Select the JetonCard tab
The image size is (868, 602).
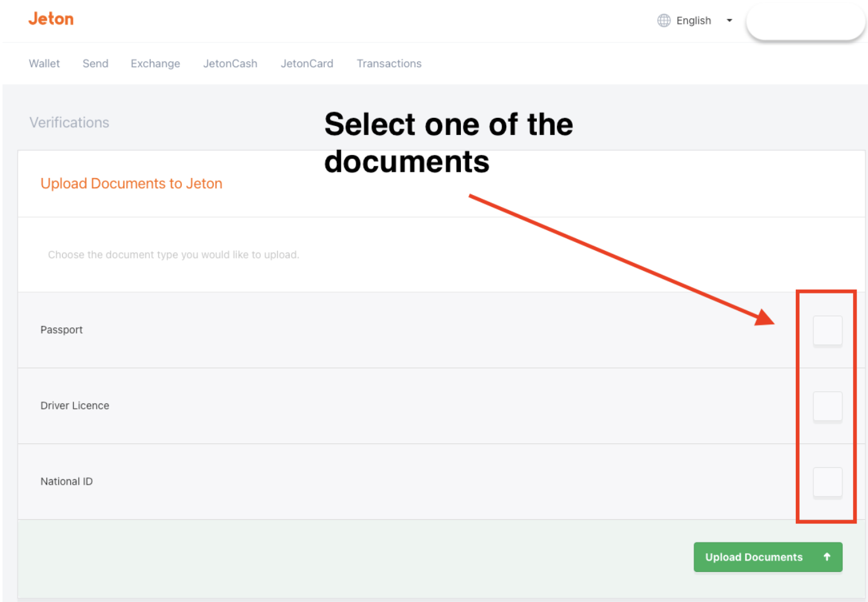[x=307, y=63]
